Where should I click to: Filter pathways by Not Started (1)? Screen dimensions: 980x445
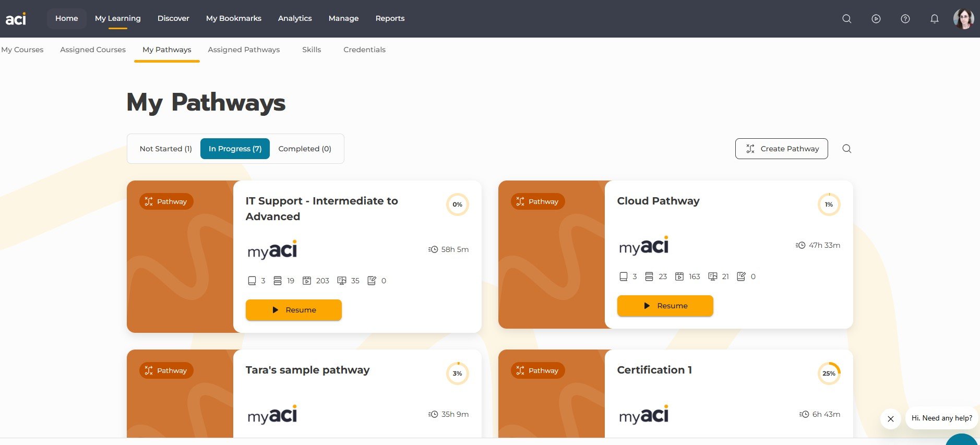[x=166, y=149]
